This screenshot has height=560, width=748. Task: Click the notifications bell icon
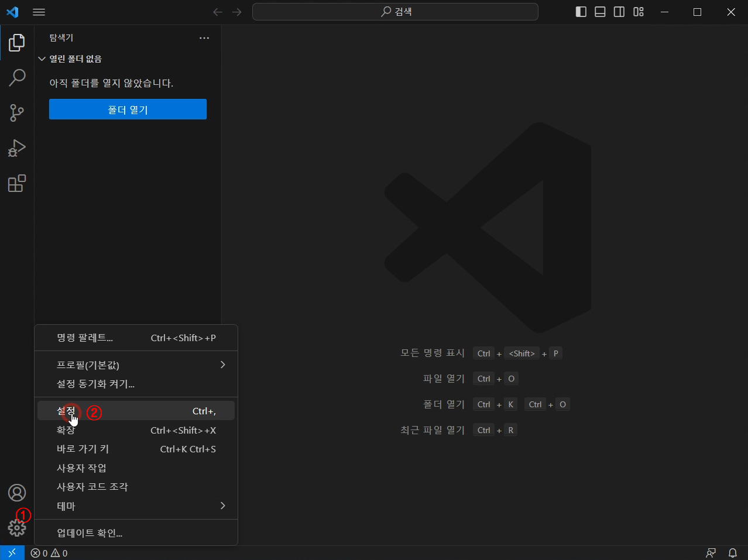(x=733, y=553)
